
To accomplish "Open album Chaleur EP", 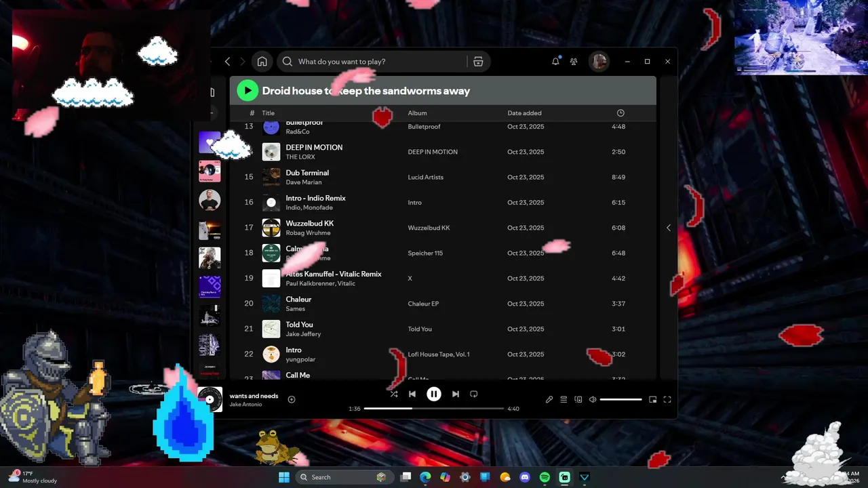I will (x=423, y=304).
